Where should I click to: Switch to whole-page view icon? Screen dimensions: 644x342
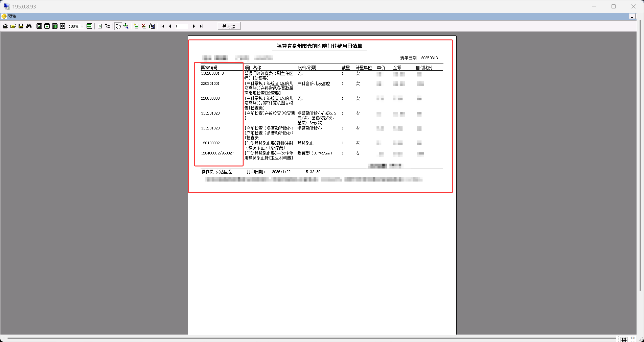click(x=39, y=26)
